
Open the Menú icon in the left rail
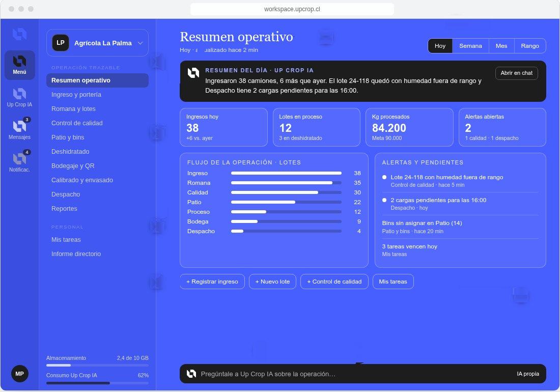(20, 65)
